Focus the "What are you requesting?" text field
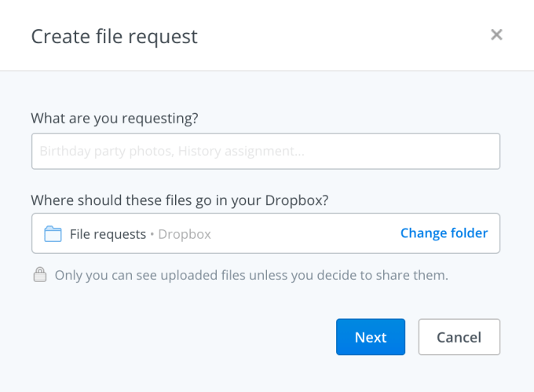Image resolution: width=534 pixels, height=392 pixels. 265,152
